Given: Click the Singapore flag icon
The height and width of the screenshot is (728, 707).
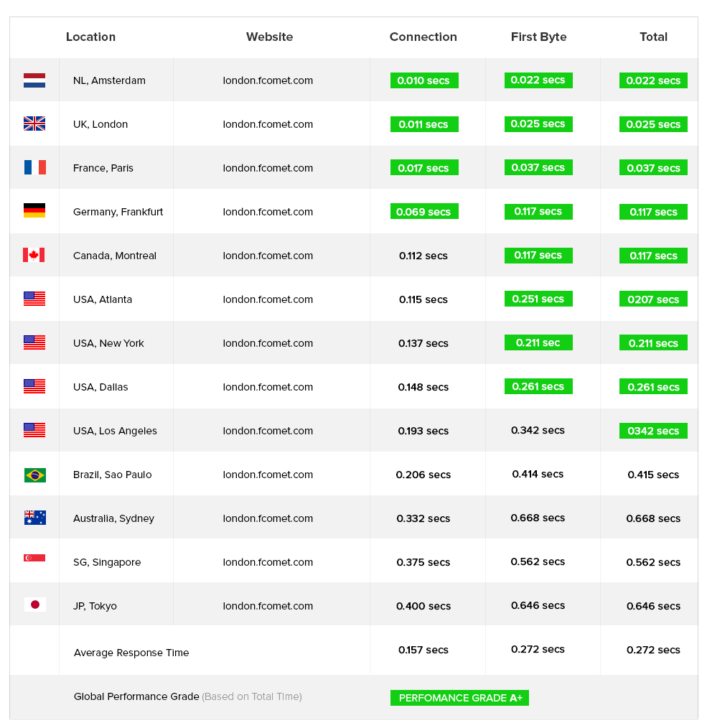Looking at the screenshot, I should click(34, 558).
